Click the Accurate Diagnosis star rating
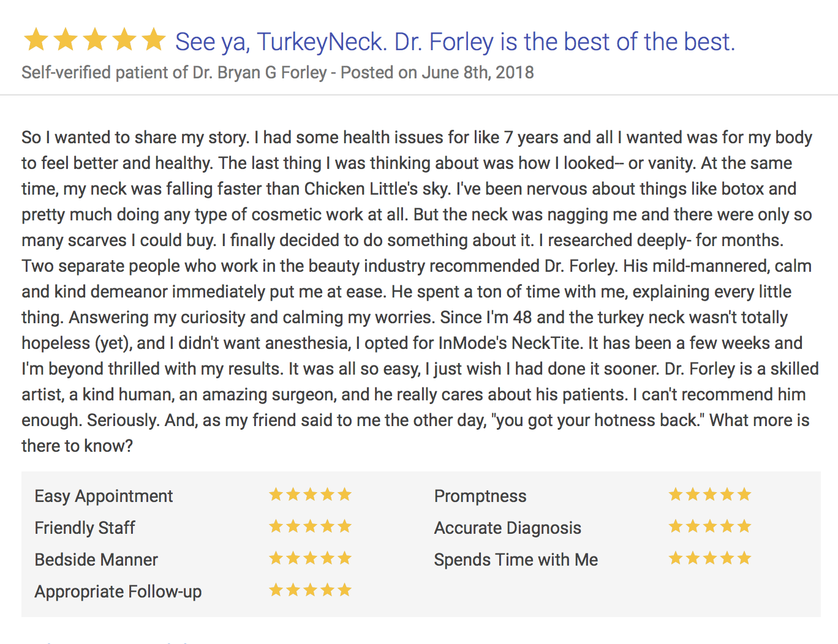Image resolution: width=838 pixels, height=644 pixels. 710,526
